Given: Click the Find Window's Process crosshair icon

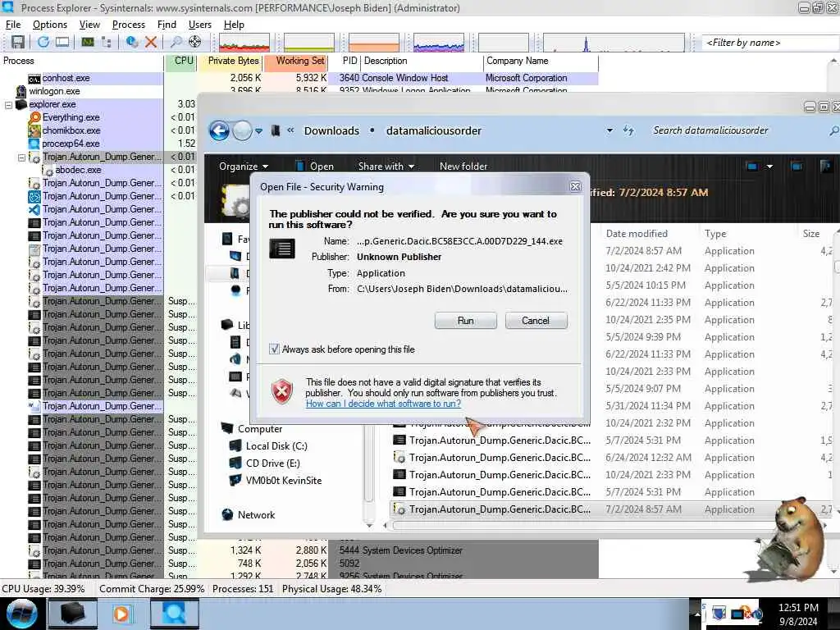Looking at the screenshot, I should pos(195,42).
